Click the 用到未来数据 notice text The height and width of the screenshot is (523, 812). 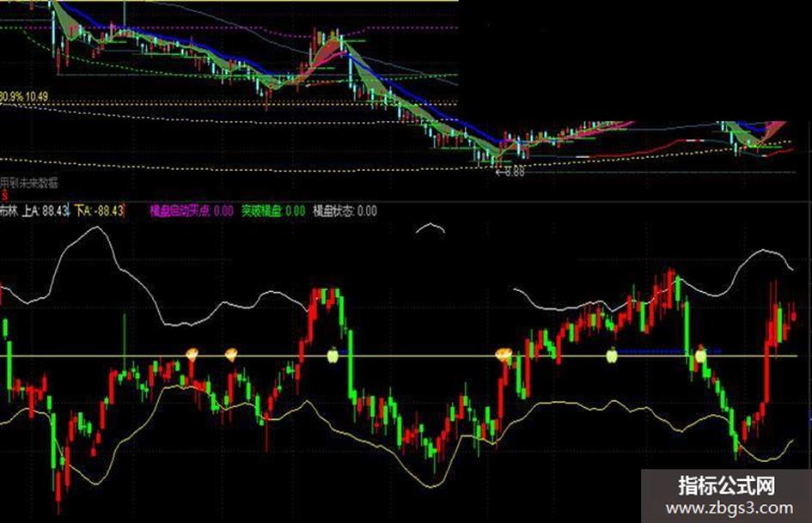coord(29,182)
